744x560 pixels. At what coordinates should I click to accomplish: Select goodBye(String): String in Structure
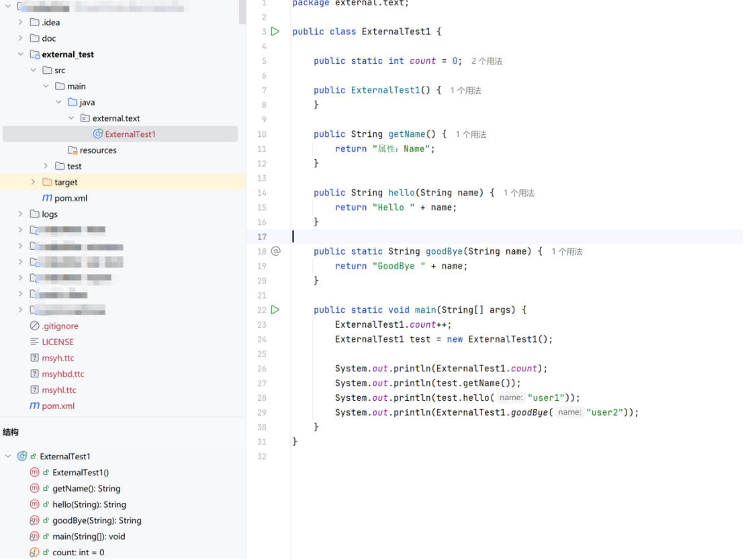tap(97, 520)
